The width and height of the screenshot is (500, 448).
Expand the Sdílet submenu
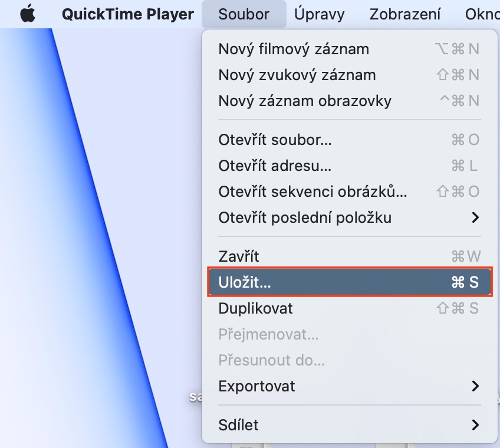[350, 425]
